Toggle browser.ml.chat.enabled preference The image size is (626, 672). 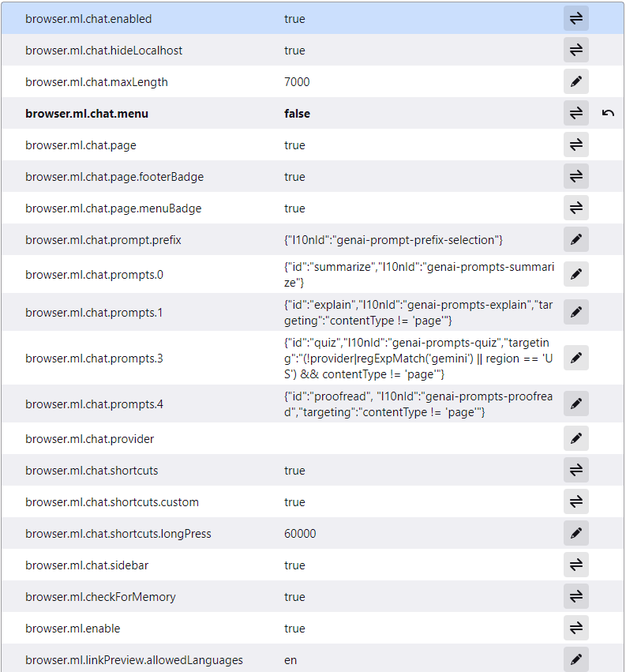coord(576,19)
